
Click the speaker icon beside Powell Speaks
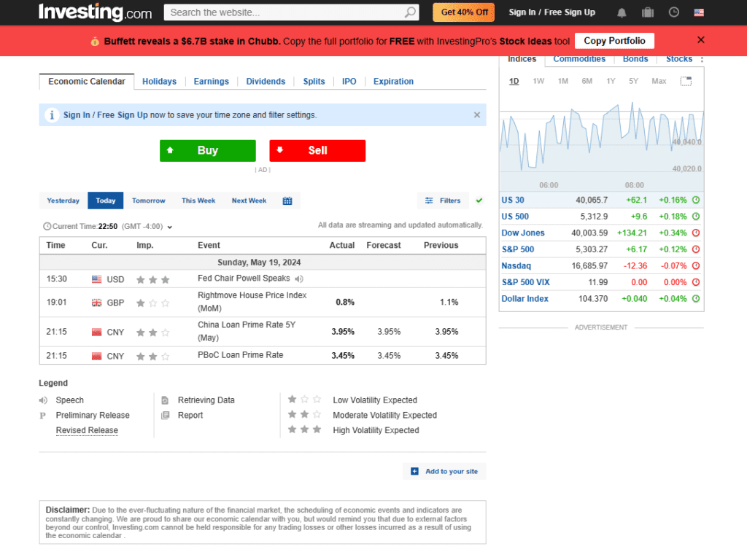(x=299, y=279)
